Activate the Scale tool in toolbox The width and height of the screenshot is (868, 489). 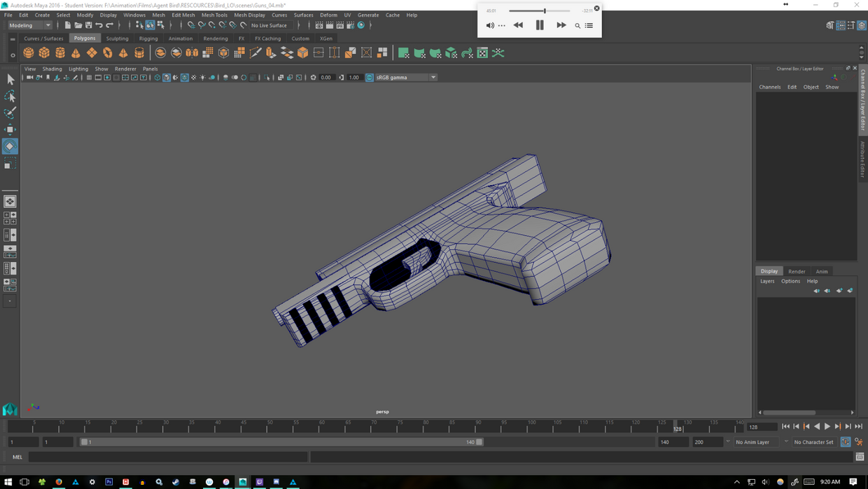click(10, 164)
